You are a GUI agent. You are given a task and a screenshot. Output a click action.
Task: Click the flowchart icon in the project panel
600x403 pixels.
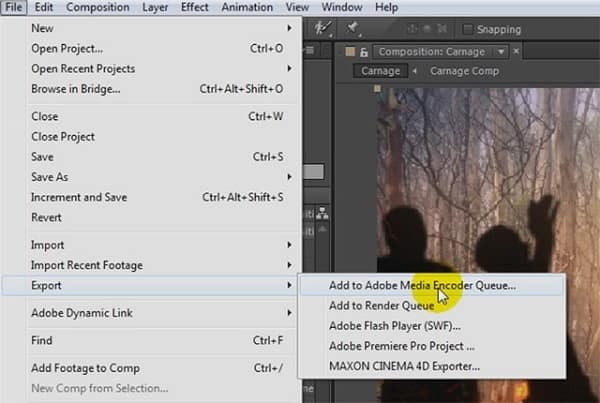click(x=322, y=213)
